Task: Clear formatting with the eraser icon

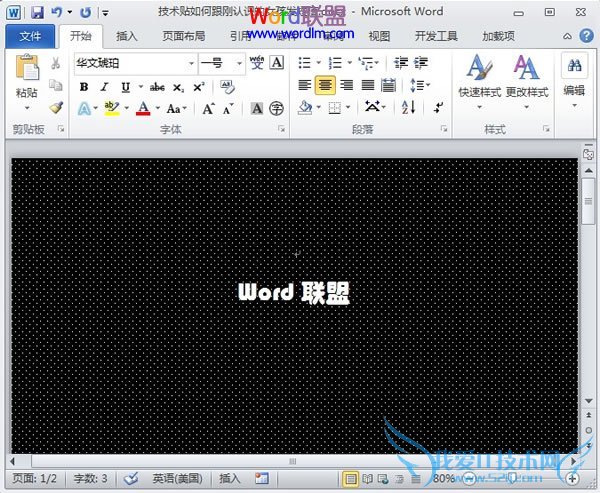Action: coord(227,87)
